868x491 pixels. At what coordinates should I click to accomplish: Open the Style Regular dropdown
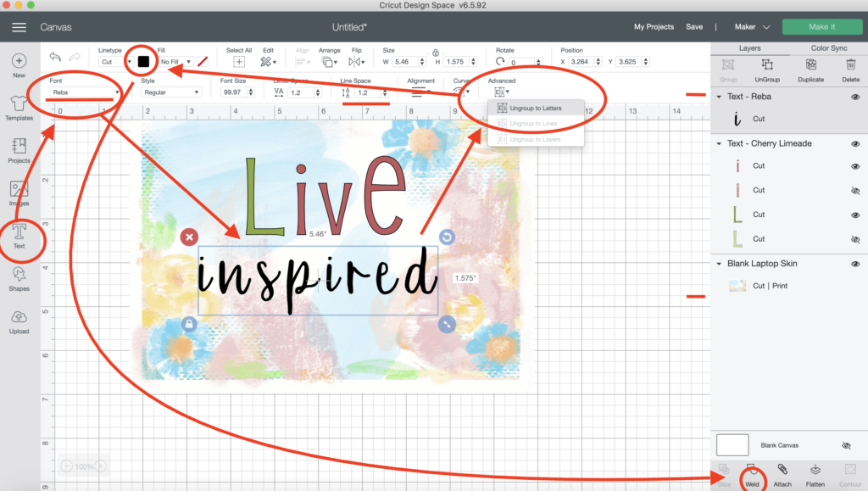click(x=170, y=92)
